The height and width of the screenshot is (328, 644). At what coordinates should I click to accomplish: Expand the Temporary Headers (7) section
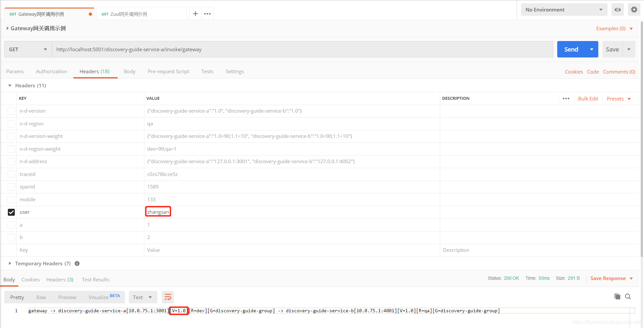10,263
